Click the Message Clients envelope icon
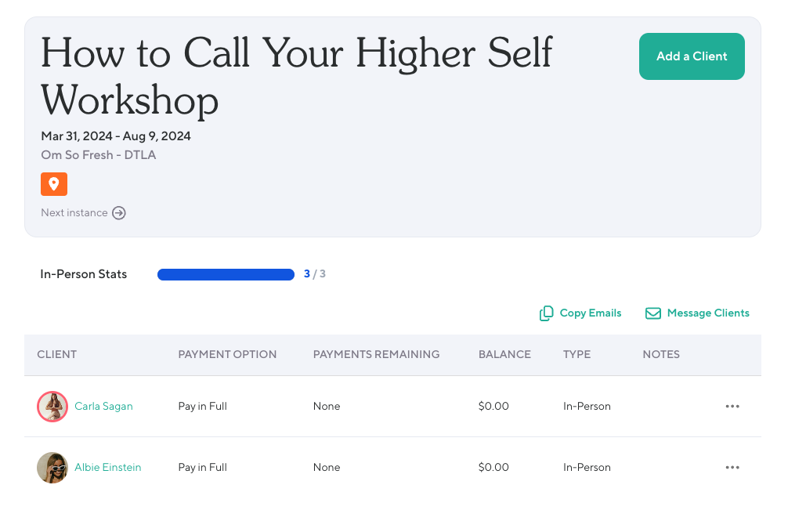788x532 pixels. point(652,313)
